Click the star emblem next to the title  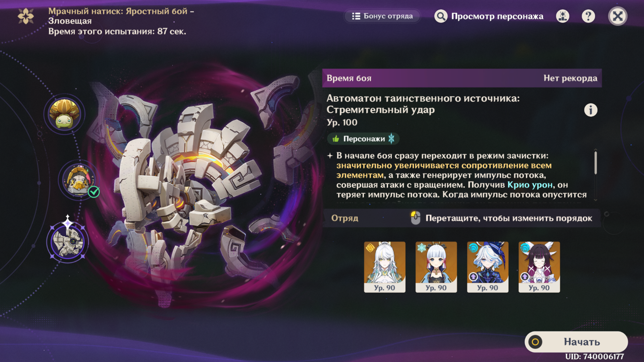(x=26, y=16)
